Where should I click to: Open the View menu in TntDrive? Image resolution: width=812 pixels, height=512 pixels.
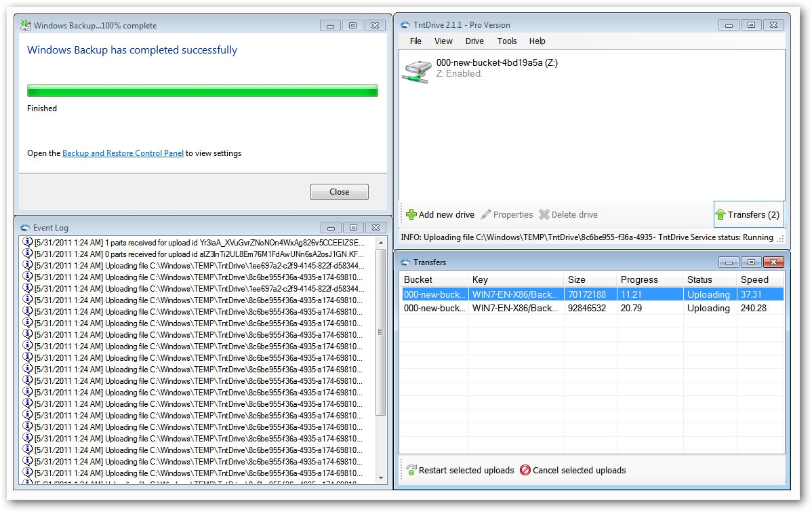[443, 41]
